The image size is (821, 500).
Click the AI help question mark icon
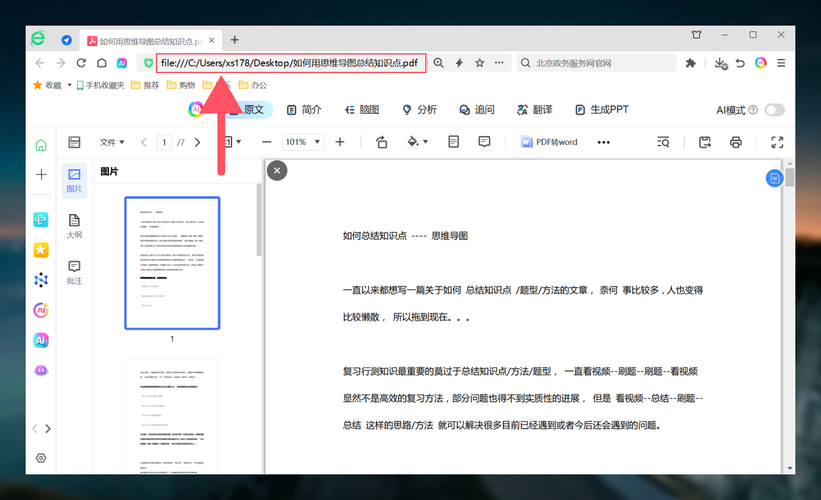pyautogui.click(x=753, y=110)
